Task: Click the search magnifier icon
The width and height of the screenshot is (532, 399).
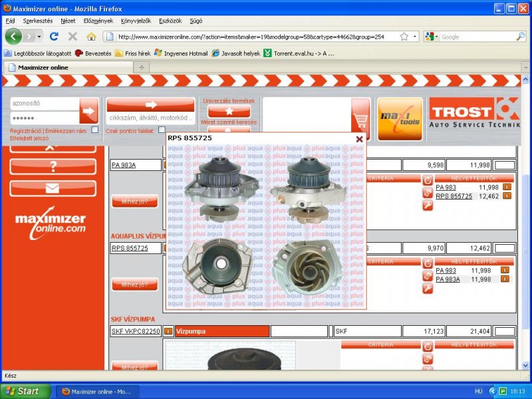Action: pos(520,37)
